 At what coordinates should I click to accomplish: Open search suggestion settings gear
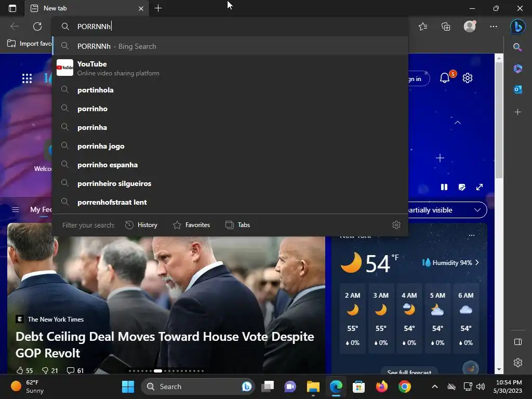396,225
